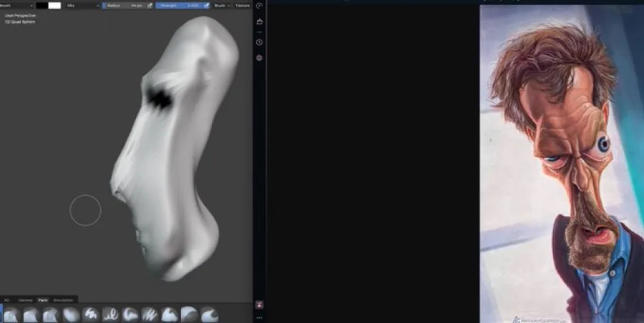Click the Radius slider field
Viewport: 644px width, 323px height.
coord(125,6)
